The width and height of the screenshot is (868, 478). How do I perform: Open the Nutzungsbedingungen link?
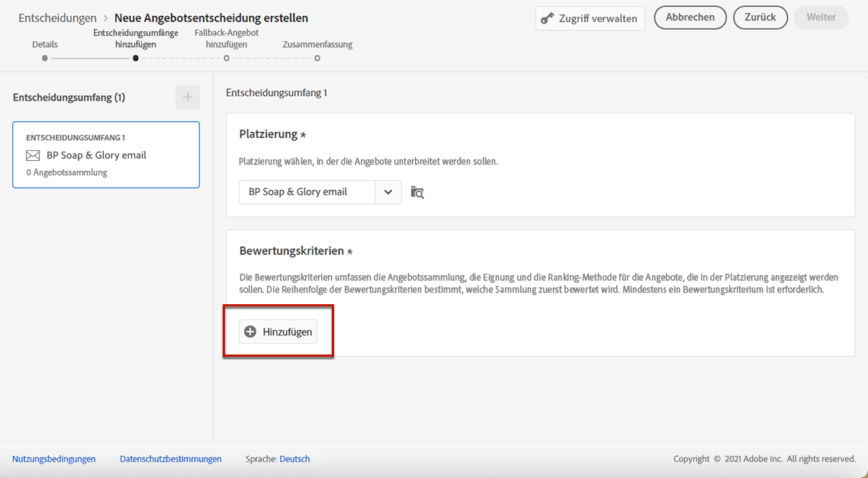point(54,459)
